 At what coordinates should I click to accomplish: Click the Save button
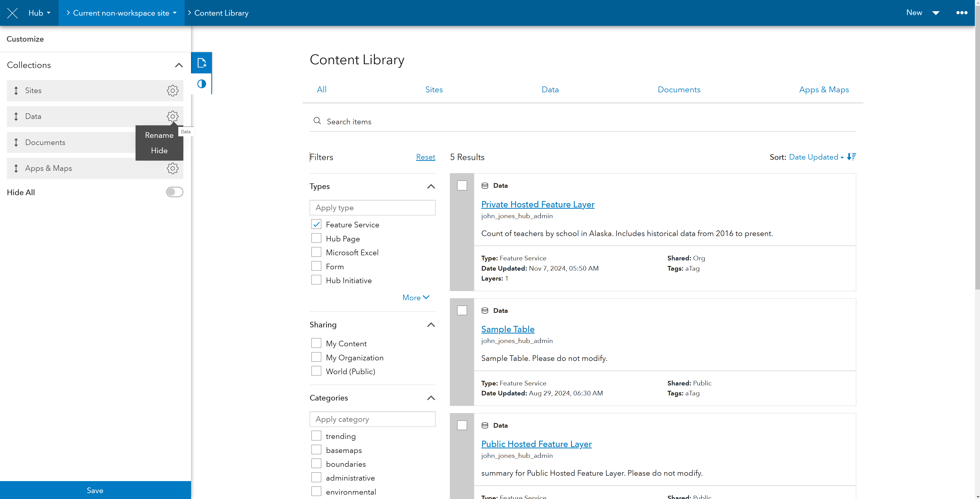(x=95, y=490)
